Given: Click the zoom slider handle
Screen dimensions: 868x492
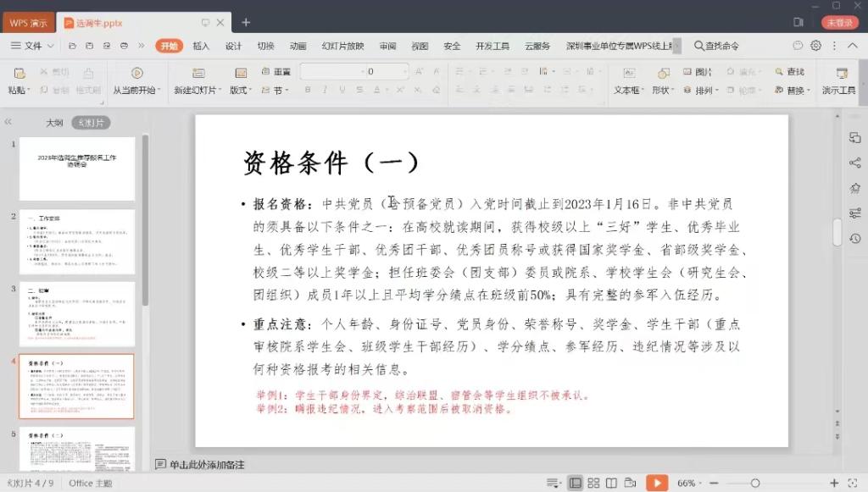Looking at the screenshot, I should [755, 483].
